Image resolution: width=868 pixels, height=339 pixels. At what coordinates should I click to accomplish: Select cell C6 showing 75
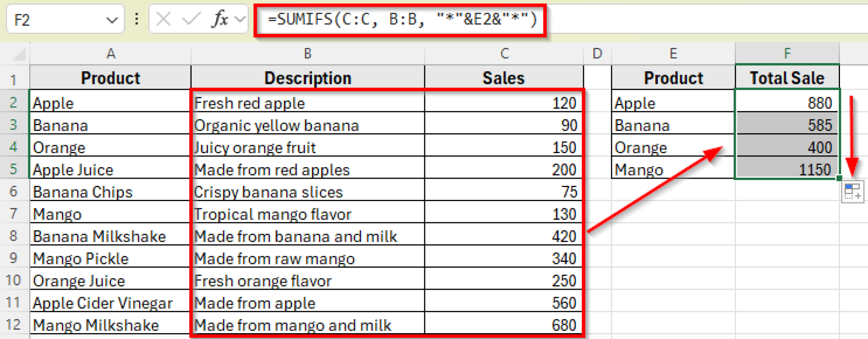(504, 191)
